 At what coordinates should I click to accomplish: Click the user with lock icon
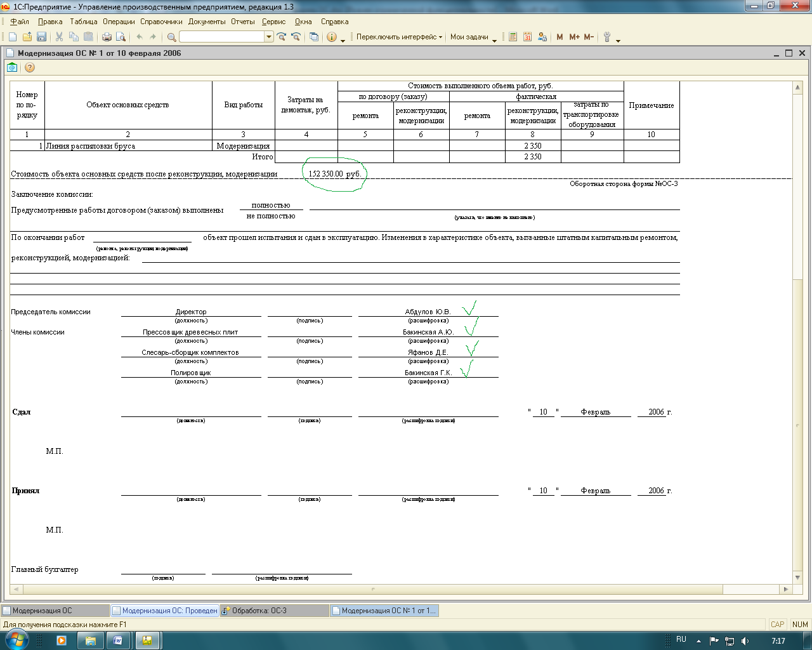(x=542, y=37)
